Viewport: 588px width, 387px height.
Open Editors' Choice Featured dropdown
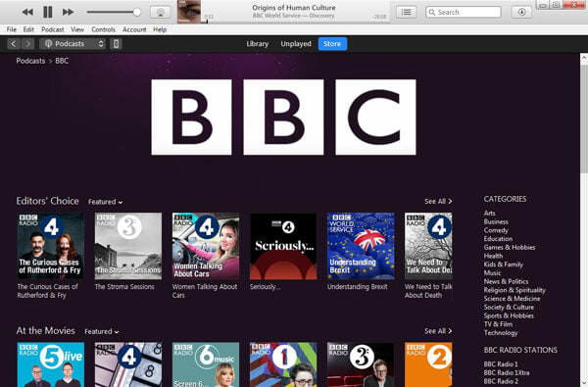tap(106, 202)
